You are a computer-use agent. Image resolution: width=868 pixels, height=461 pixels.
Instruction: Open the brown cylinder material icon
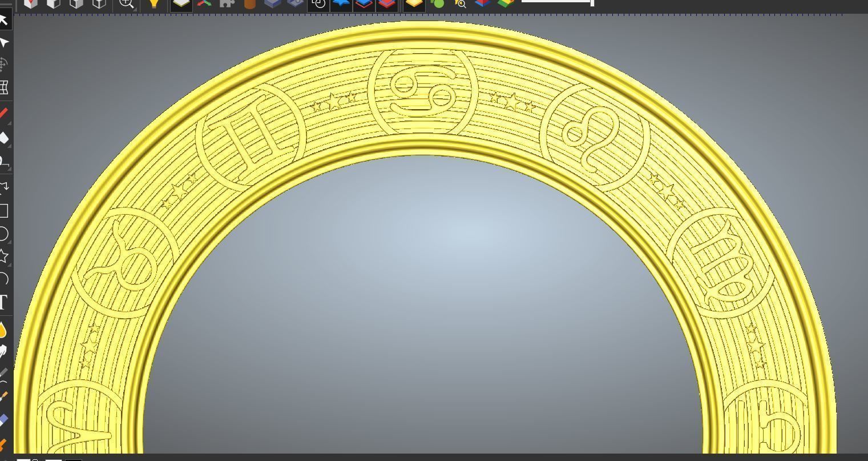pyautogui.click(x=249, y=4)
